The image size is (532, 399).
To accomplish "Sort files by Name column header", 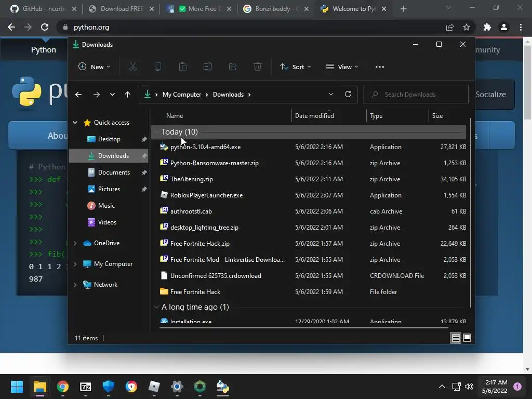I will tap(175, 116).
